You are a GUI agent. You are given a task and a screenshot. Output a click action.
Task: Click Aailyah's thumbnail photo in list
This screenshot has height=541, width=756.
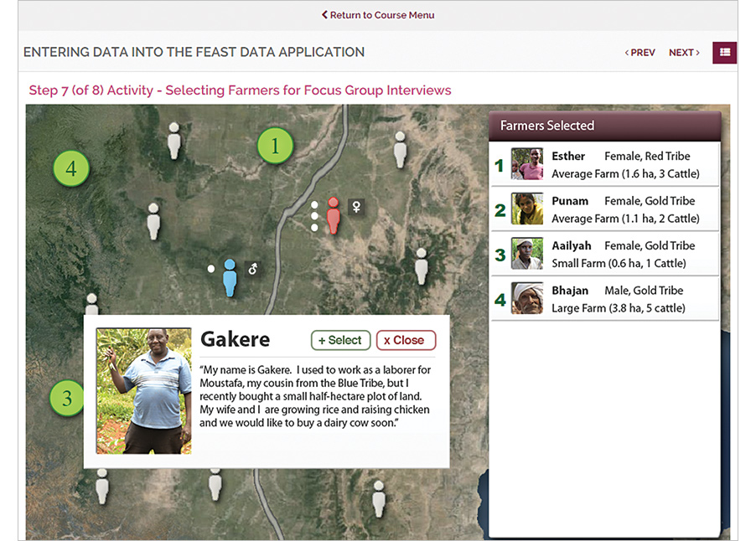[527, 254]
